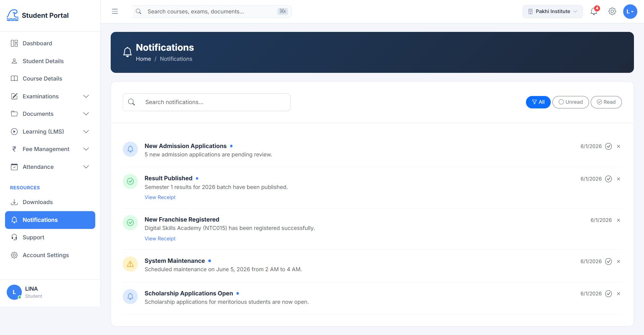
Task: Open the settings gear in the top bar
Action: pos(612,11)
